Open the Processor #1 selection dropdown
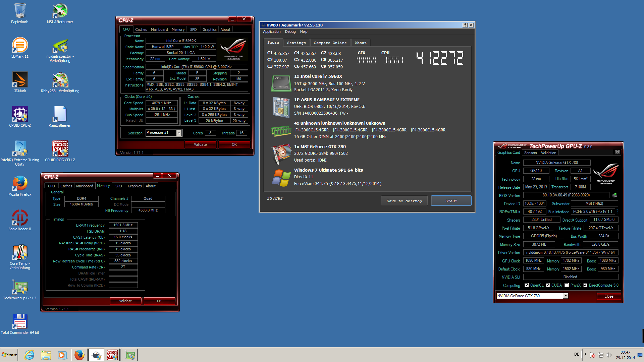Screen dimensions: 644x362 [179, 133]
